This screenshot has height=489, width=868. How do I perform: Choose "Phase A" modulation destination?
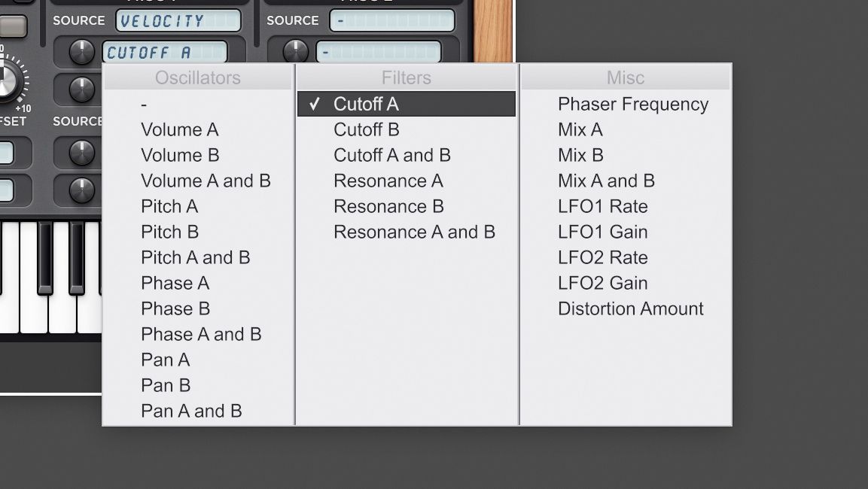pos(175,283)
